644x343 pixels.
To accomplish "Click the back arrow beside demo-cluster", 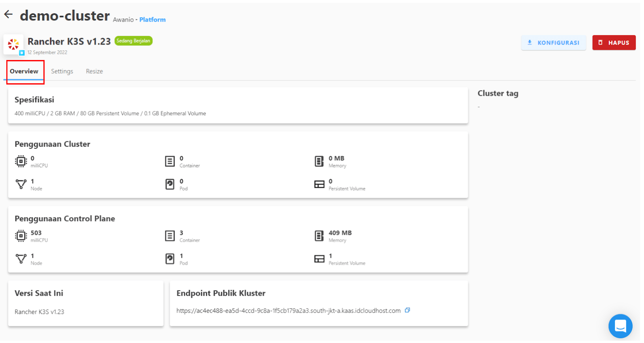I will point(8,15).
